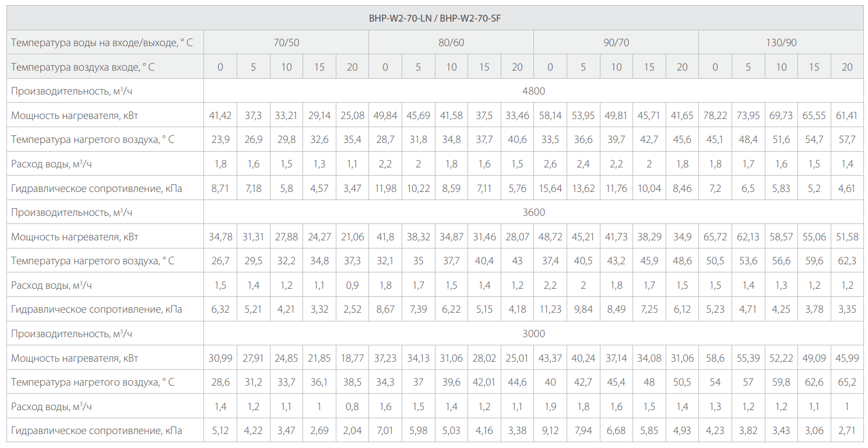Click the BHP-W2-70-LN / BHP-W2-70-SF table title
This screenshot has width=868, height=448.
click(434, 18)
